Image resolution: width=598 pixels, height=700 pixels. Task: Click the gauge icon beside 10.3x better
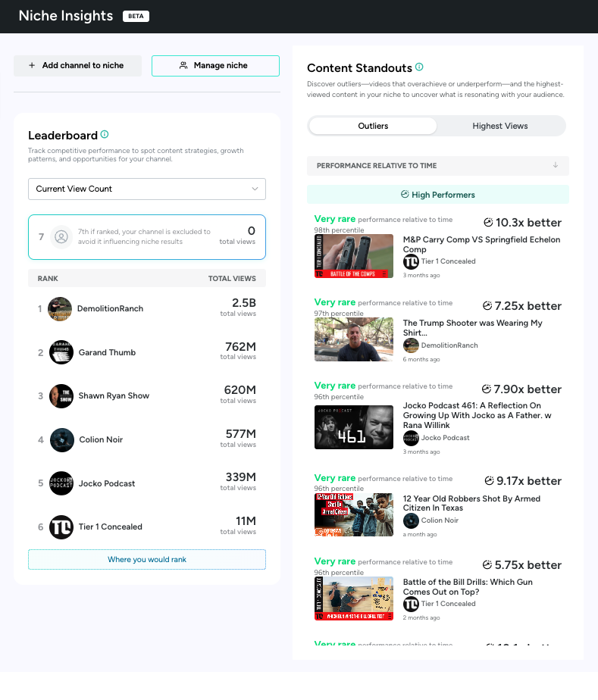click(x=488, y=222)
